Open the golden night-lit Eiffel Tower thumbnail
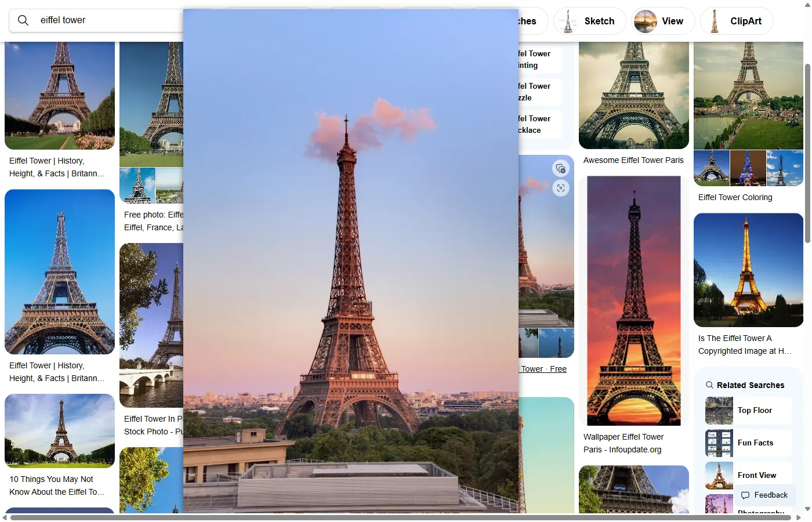812x522 pixels. (x=748, y=270)
